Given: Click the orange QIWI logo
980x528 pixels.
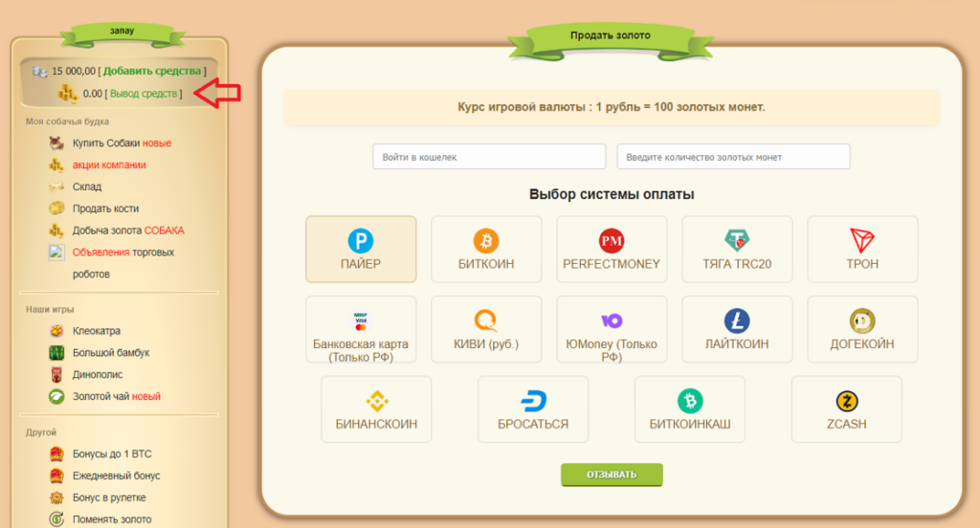Looking at the screenshot, I should [x=486, y=320].
